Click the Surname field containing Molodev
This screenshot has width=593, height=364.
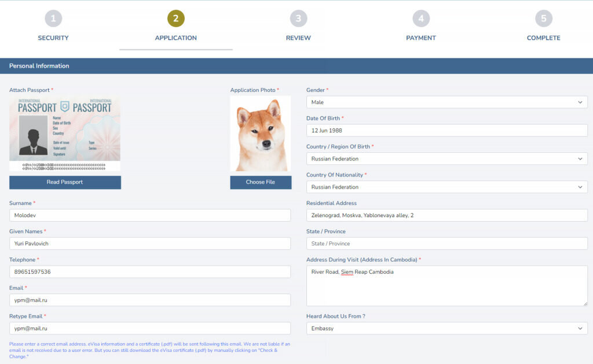(150, 215)
